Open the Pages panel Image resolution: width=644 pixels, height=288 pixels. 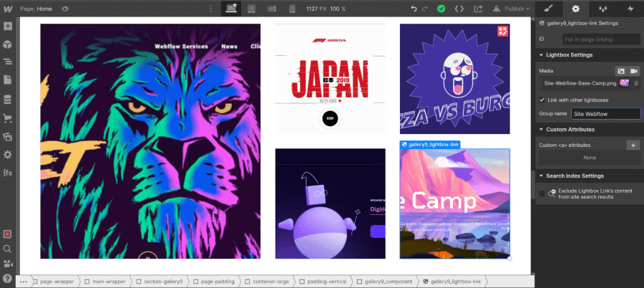pyautogui.click(x=7, y=80)
